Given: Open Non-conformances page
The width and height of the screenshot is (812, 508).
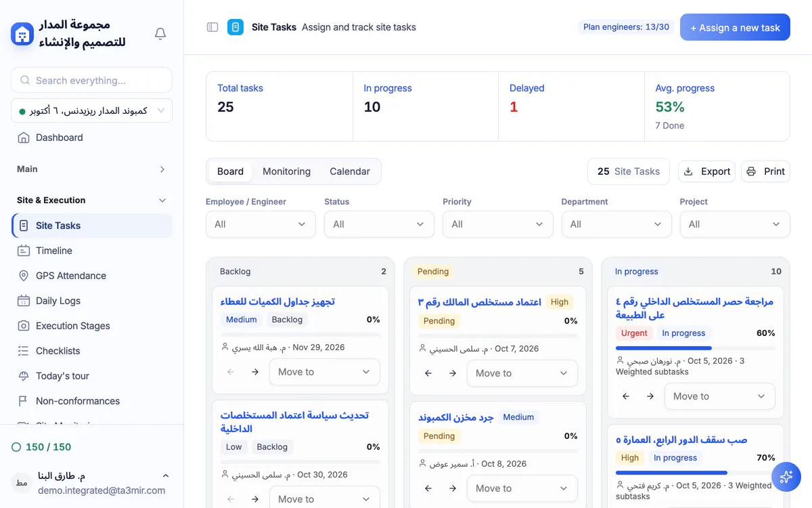Looking at the screenshot, I should 91,401.
